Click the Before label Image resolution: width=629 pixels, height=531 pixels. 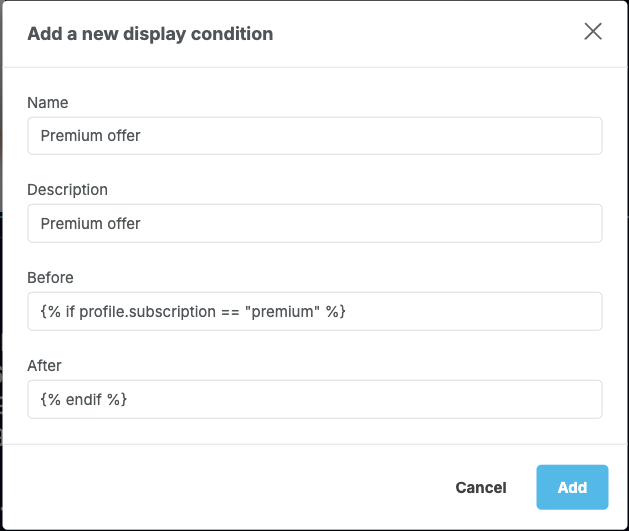pos(50,277)
